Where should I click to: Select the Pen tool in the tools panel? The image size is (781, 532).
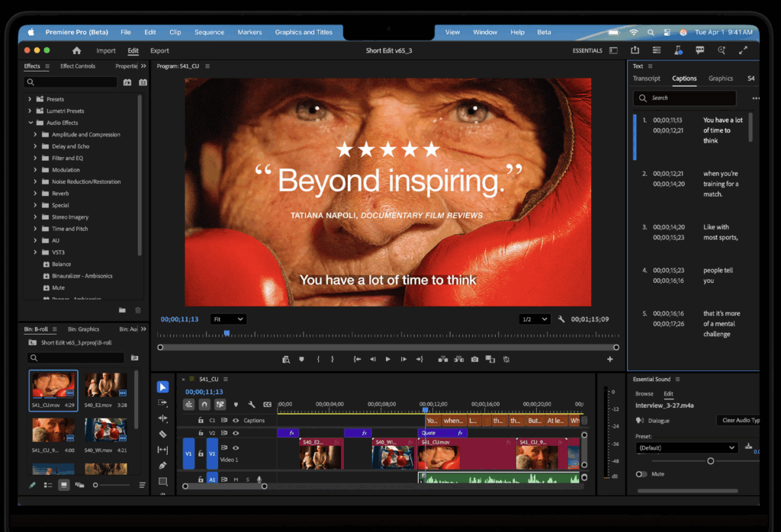(x=162, y=465)
